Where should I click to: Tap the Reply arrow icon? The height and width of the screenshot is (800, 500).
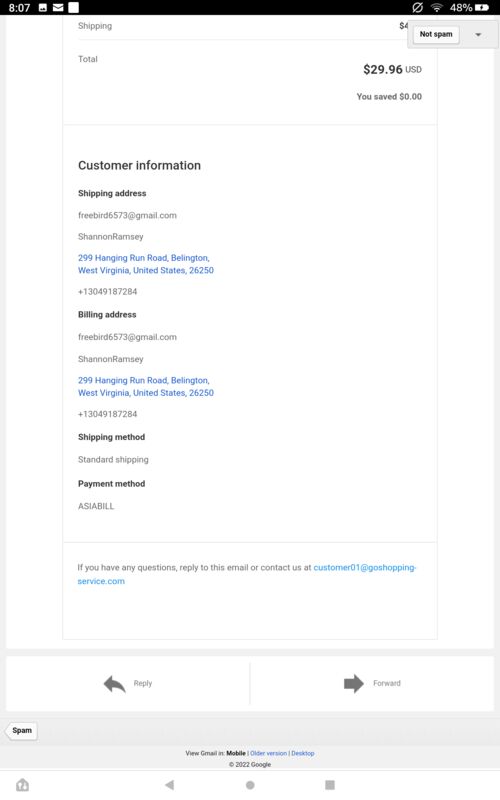(114, 684)
